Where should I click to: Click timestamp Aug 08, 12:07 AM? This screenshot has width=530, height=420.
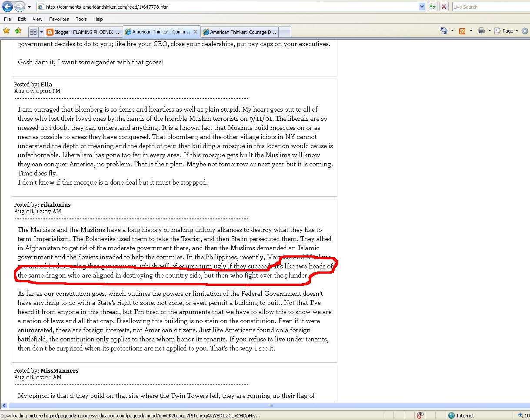click(x=37, y=212)
